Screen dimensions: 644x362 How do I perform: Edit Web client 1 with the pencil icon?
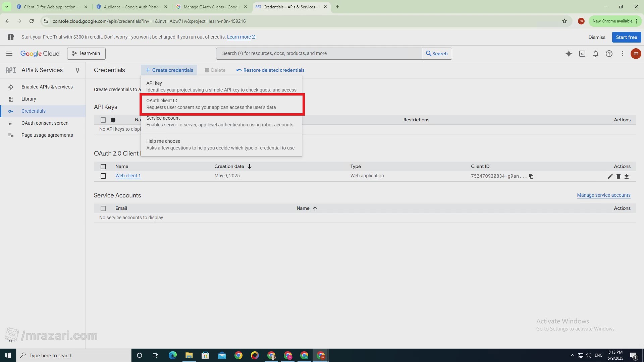pyautogui.click(x=610, y=176)
